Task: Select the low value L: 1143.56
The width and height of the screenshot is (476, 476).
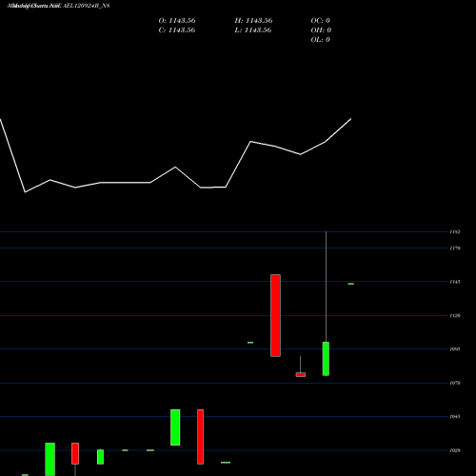Action: (x=253, y=30)
